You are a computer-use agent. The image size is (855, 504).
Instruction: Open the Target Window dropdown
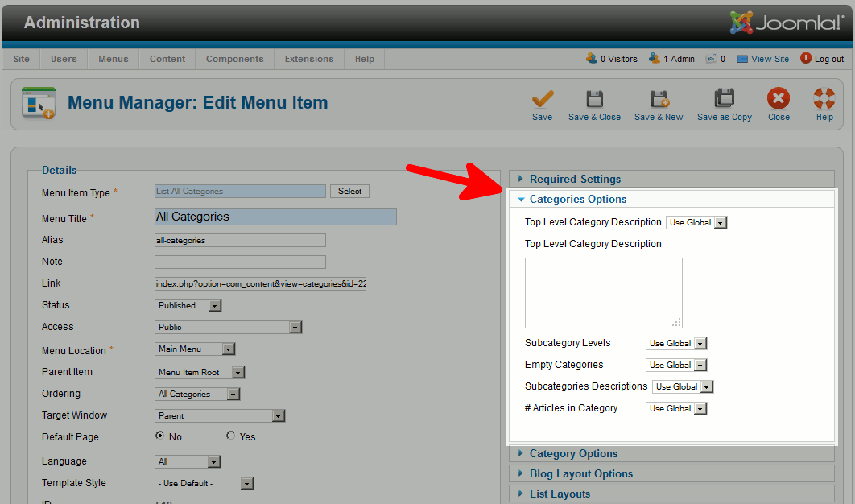click(220, 416)
